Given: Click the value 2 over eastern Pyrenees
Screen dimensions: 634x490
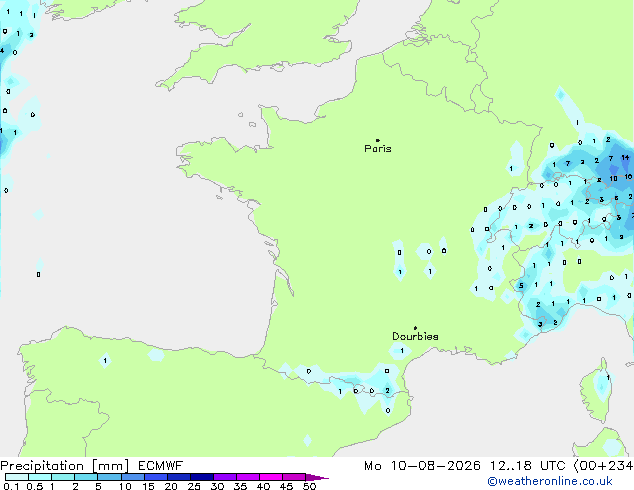Looking at the screenshot, I should click(387, 391).
